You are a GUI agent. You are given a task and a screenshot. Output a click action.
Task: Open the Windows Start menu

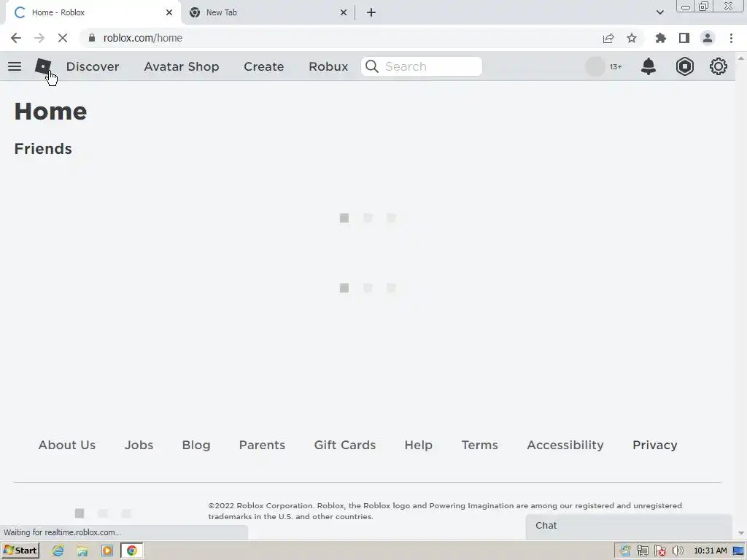(20, 551)
